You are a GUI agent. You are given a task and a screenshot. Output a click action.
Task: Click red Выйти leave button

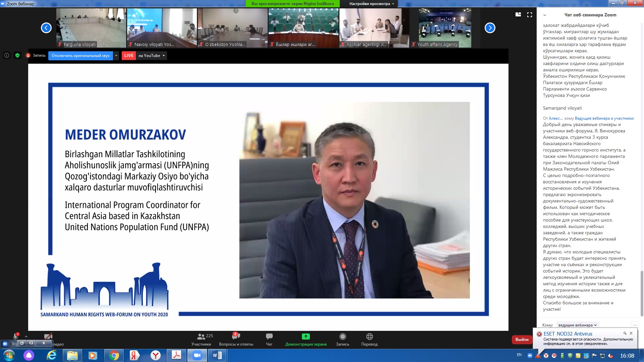522,340
